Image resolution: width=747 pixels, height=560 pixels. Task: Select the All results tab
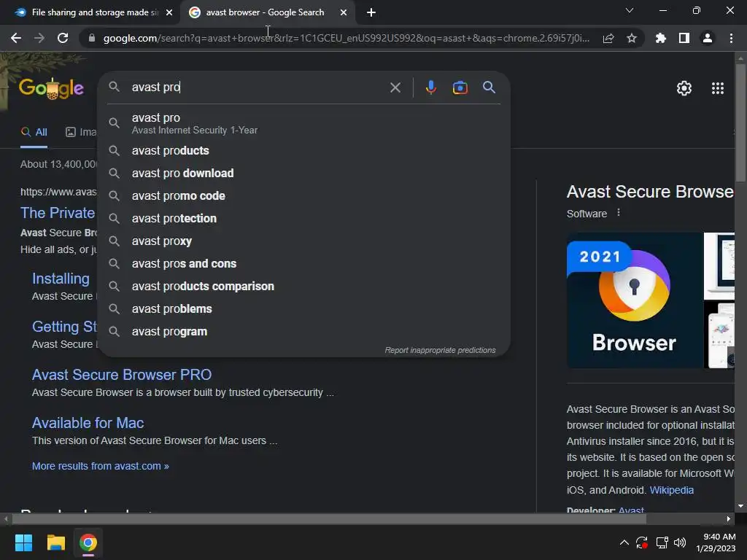pyautogui.click(x=34, y=132)
